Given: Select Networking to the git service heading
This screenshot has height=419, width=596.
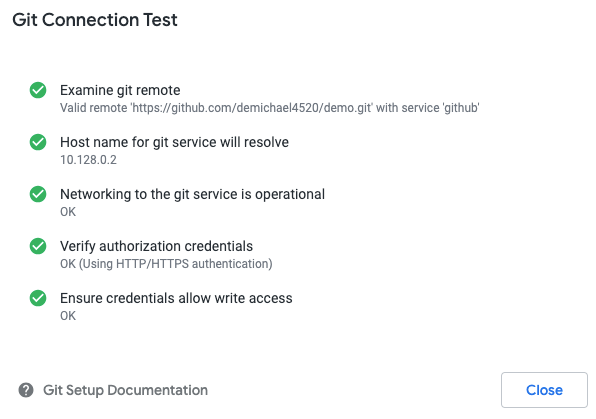Looking at the screenshot, I should (x=192, y=194).
